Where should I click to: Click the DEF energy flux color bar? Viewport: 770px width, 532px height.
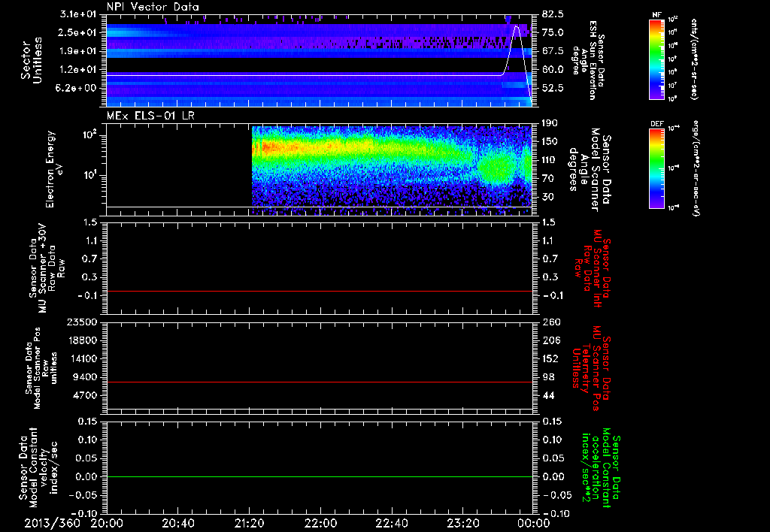point(657,168)
